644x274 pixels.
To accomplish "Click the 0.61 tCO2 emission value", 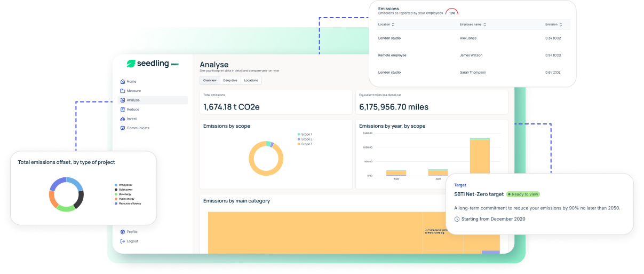I will (553, 72).
